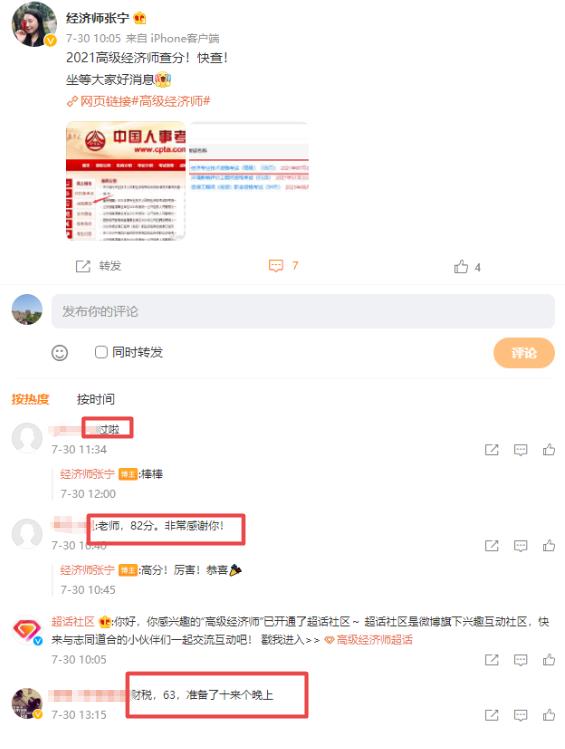Image resolution: width=565 pixels, height=749 pixels.
Task: Click the repost icon under the main post
Action: [83, 266]
